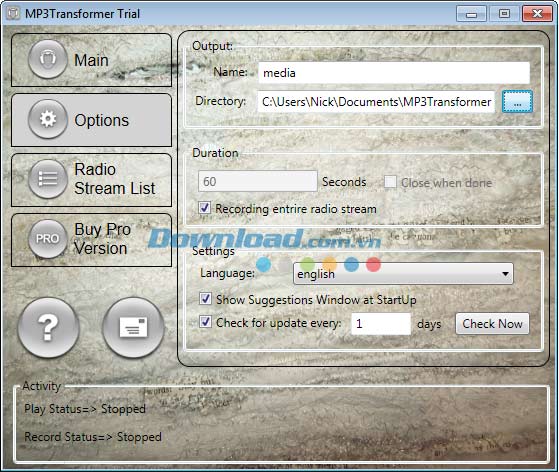Click the MP3Transformer title bar app icon
Viewport: 559px width, 472px height.
(x=13, y=14)
